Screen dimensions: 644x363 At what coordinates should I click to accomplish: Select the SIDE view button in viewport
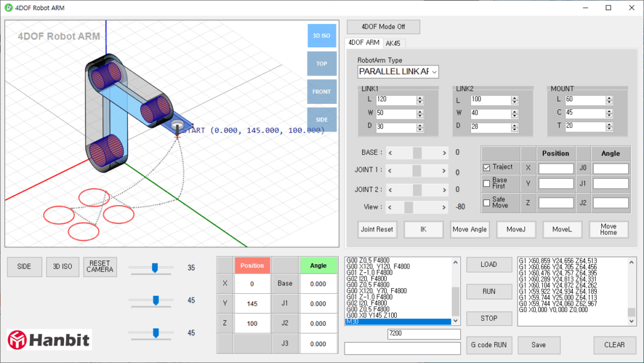pos(321,120)
